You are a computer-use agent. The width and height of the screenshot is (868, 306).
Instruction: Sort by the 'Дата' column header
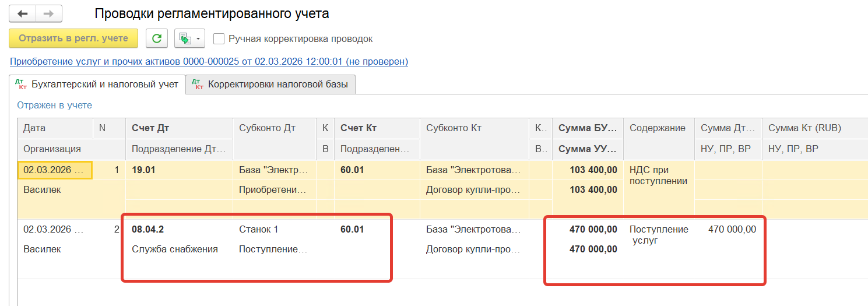click(55, 128)
